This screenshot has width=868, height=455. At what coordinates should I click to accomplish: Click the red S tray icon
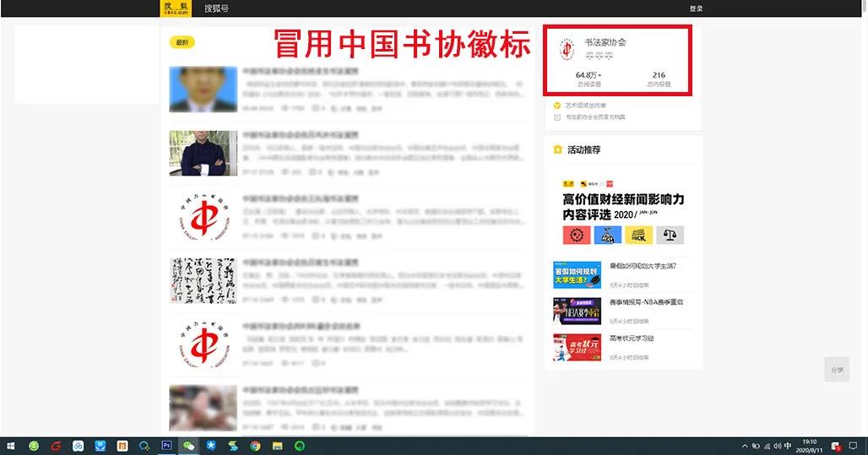(836, 447)
